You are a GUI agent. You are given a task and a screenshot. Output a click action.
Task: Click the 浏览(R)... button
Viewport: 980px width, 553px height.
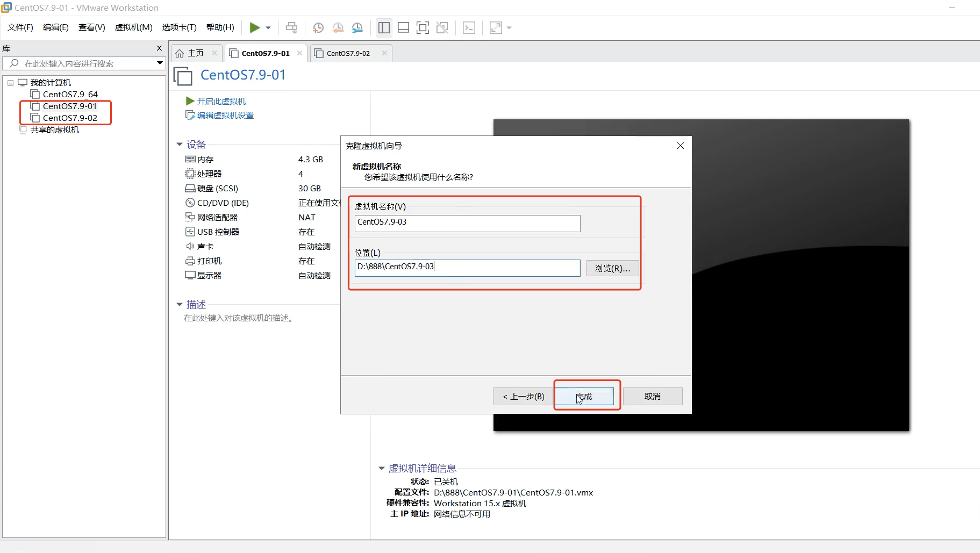tap(612, 268)
